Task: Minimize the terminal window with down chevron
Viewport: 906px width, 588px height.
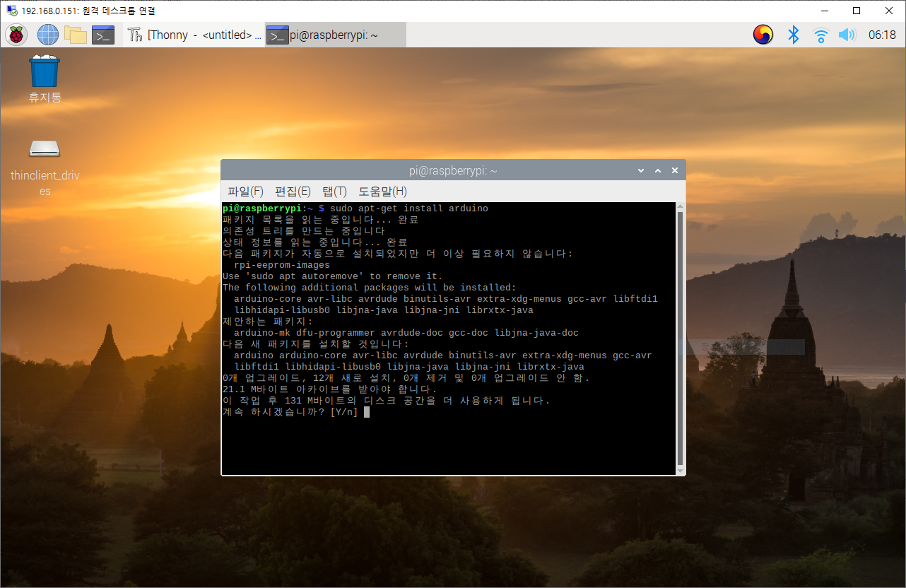Action: [641, 171]
